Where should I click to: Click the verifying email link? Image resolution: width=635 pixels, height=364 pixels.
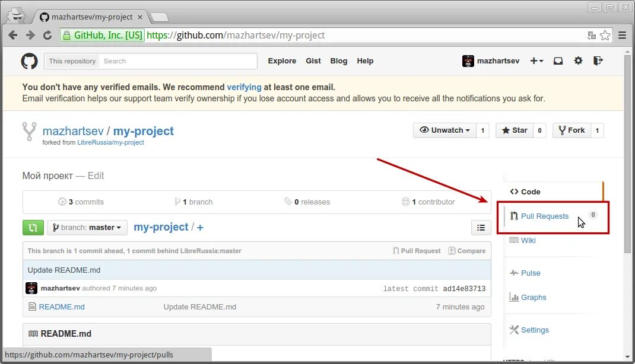(244, 87)
